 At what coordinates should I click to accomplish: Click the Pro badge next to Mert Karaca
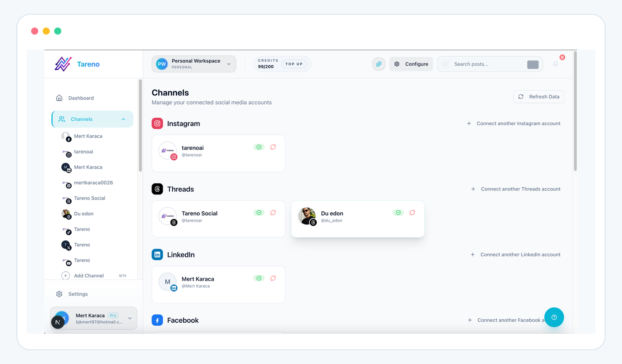coord(113,316)
